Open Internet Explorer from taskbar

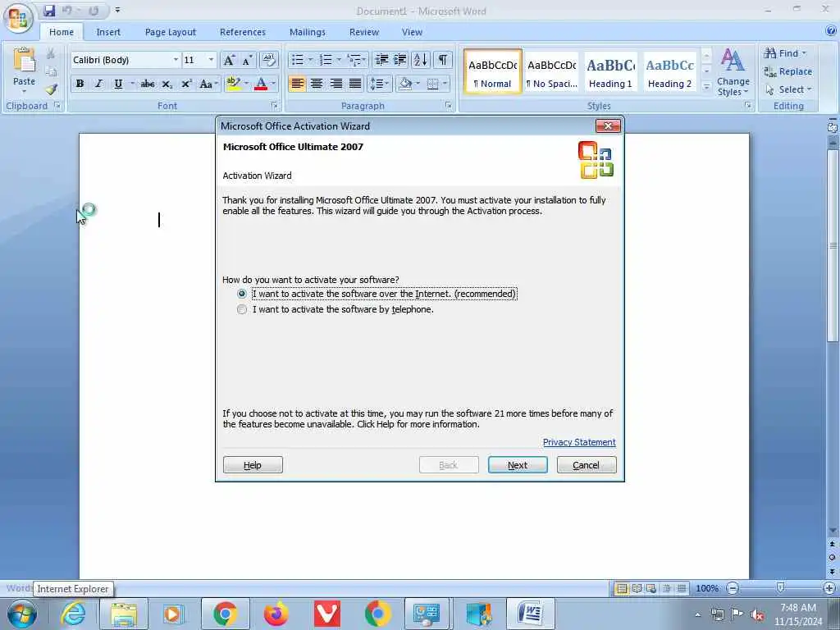pos(73,614)
